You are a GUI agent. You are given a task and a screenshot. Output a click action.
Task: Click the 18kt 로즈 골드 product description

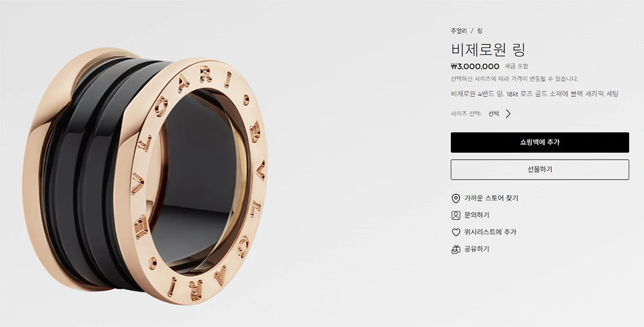point(535,94)
